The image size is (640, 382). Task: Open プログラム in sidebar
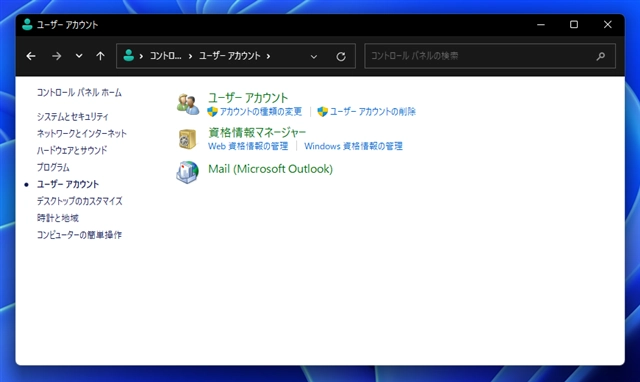pyautogui.click(x=53, y=167)
